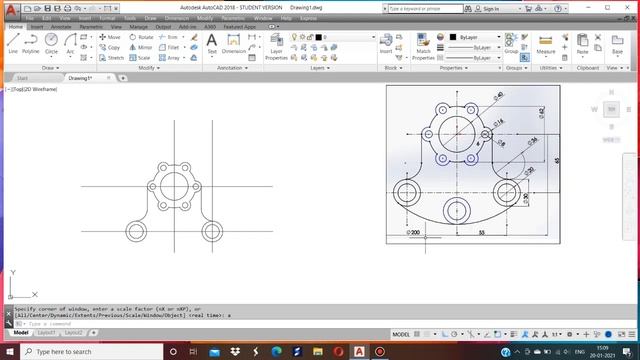This screenshot has width=640, height=360.
Task: Open the Dimension menu in menu bar
Action: point(177,18)
